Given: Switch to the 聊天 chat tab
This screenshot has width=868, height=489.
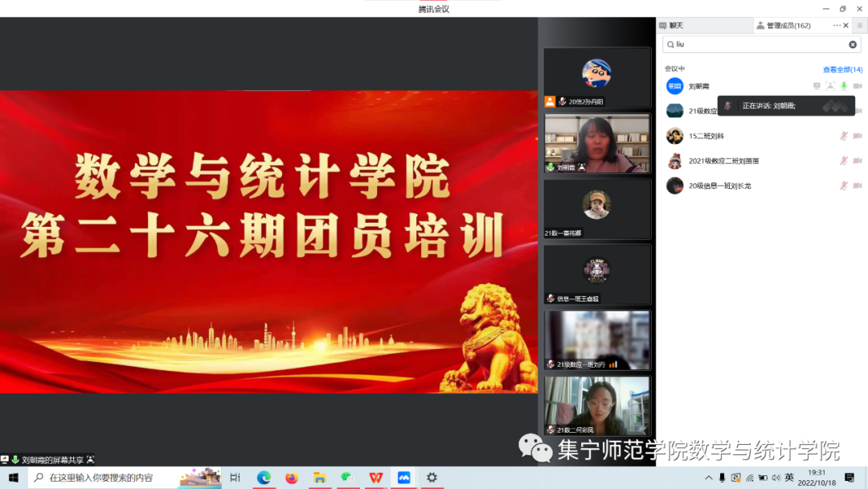Looking at the screenshot, I should 672,26.
